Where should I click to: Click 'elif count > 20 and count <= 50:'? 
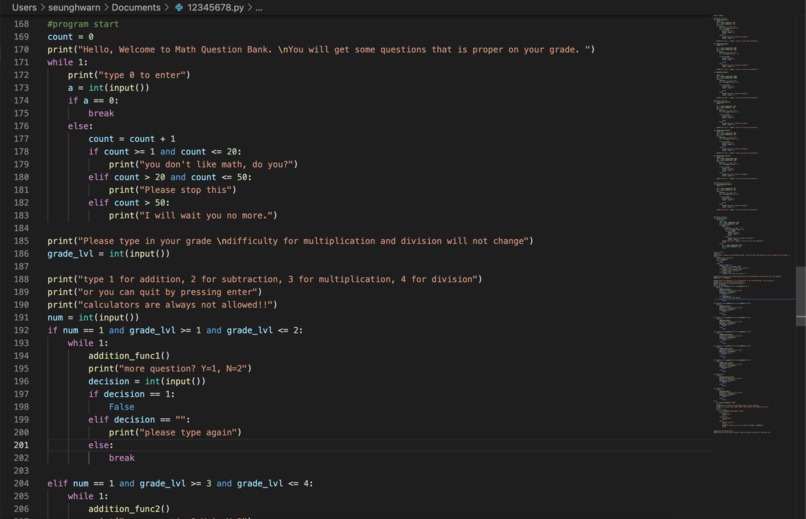coord(170,177)
